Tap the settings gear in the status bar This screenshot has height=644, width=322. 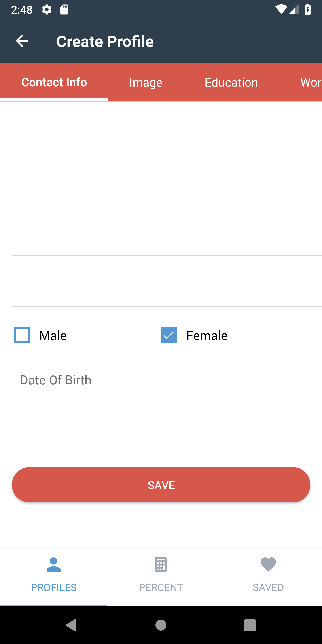click(47, 9)
